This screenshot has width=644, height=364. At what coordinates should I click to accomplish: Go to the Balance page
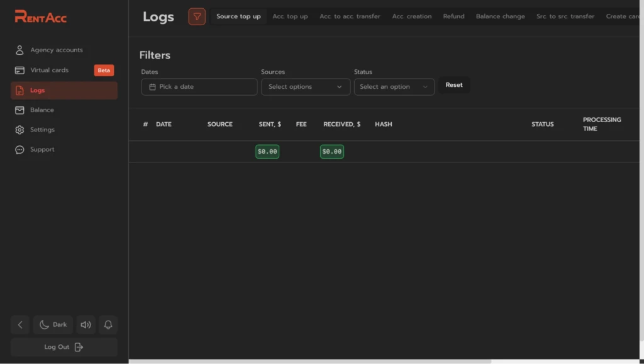(x=64, y=110)
